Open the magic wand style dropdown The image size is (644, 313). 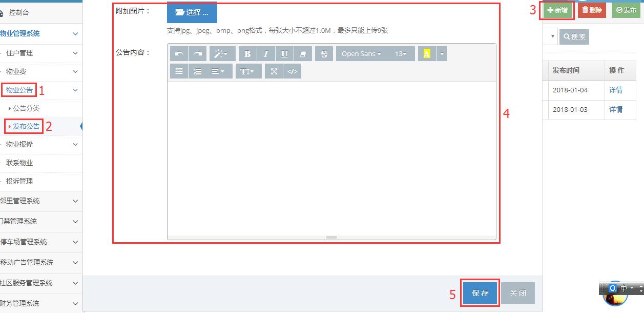[222, 54]
